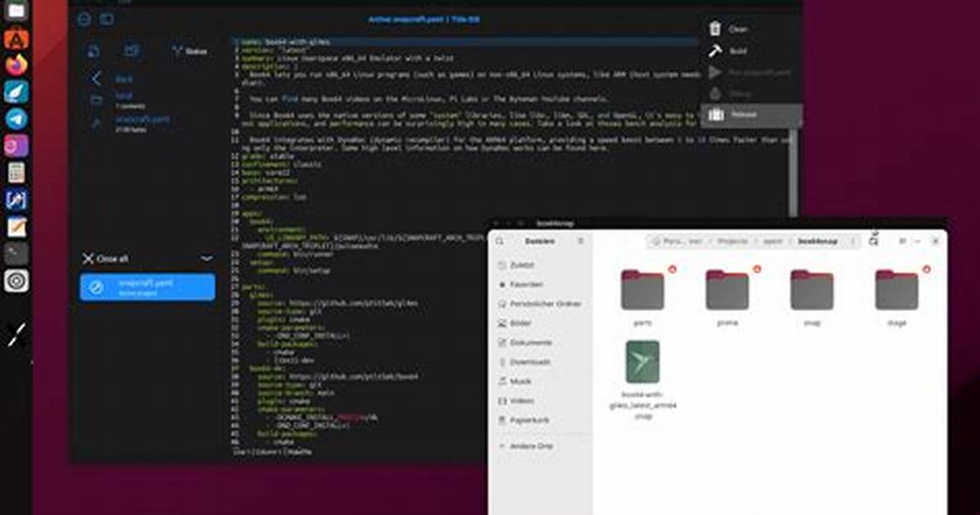
Task: Open the path bar three-dot menu
Action: pos(852,242)
